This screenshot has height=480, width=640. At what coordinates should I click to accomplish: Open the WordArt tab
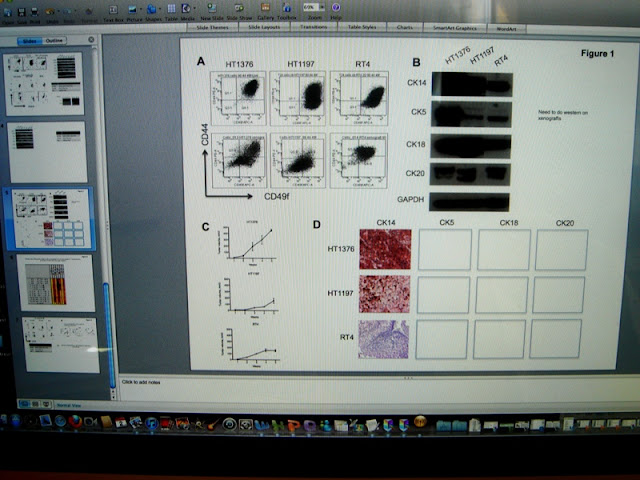point(507,29)
